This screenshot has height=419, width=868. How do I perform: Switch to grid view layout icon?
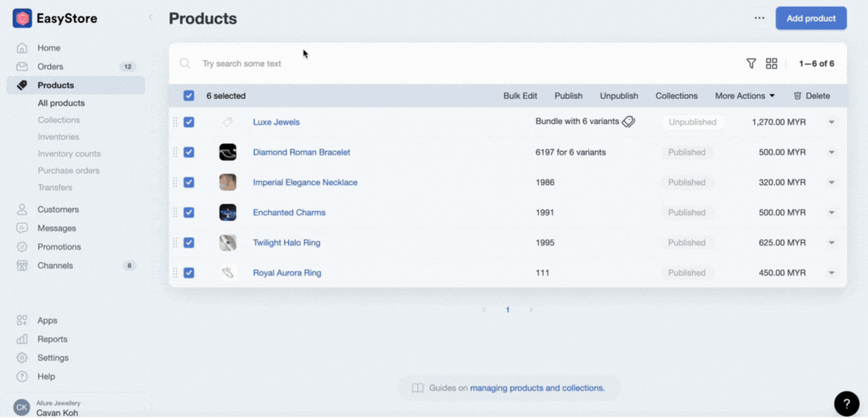(772, 64)
